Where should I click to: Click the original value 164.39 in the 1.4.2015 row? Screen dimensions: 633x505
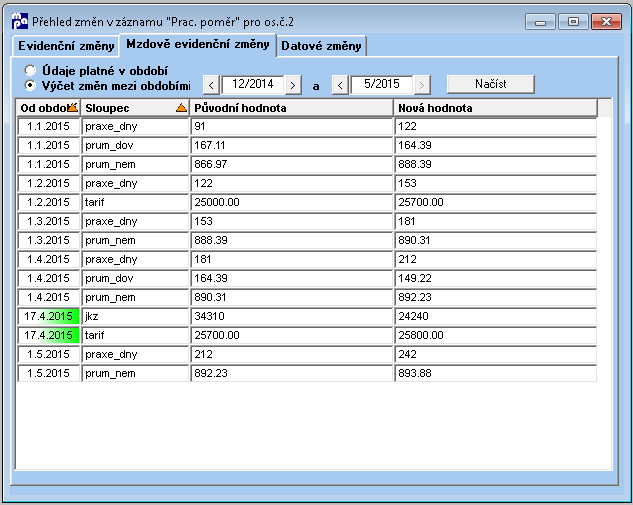[x=291, y=278]
